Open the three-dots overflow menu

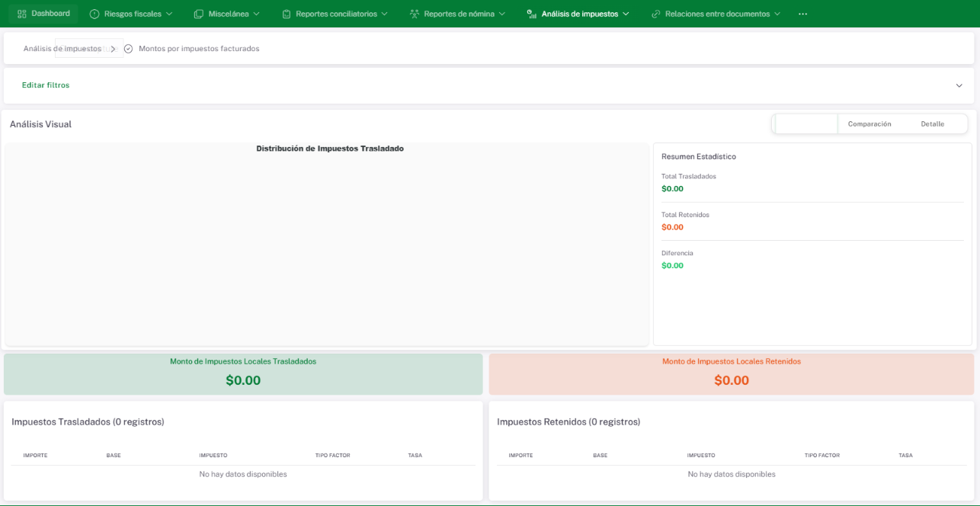coord(802,14)
